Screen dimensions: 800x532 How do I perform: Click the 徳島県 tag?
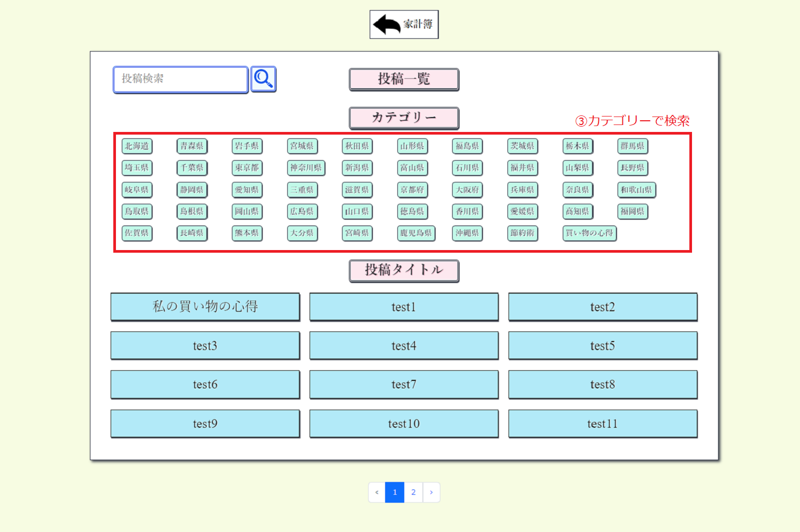(413, 212)
